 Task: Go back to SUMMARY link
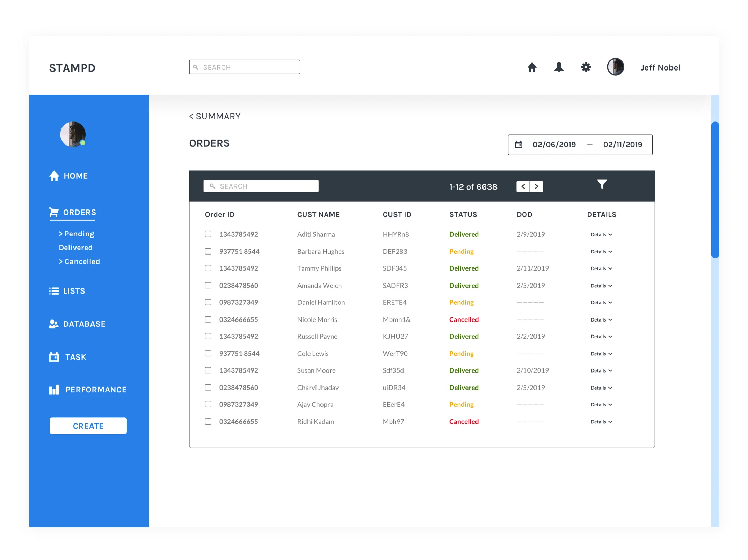(x=215, y=116)
